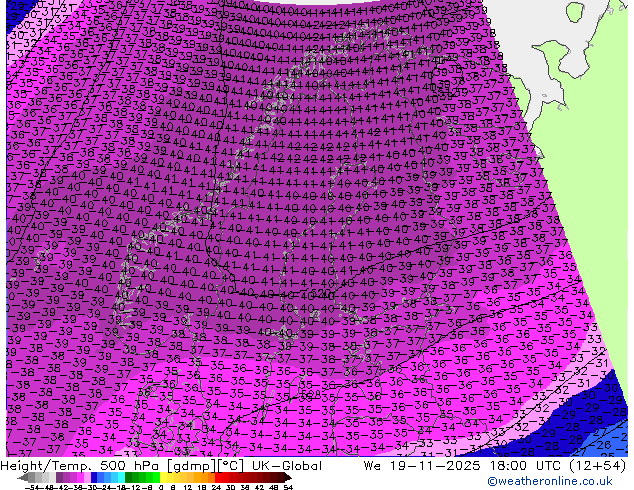Click the '(12+54)' forecast run label
The height and width of the screenshot is (490, 634).
tap(599, 465)
